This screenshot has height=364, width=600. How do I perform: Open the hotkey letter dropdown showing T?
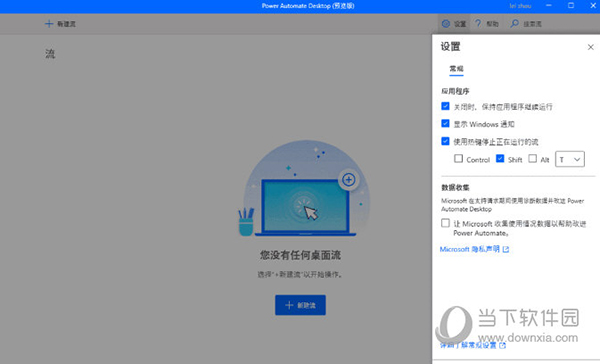[570, 159]
